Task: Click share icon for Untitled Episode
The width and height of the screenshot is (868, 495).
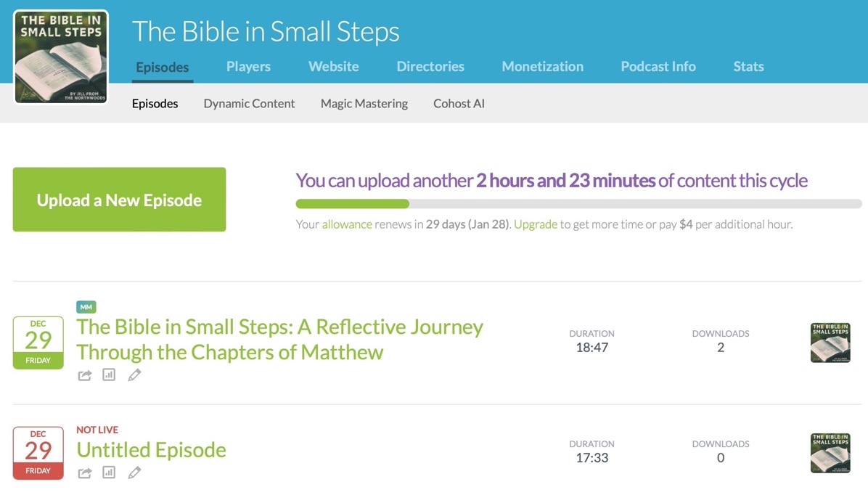Action: 85,472
